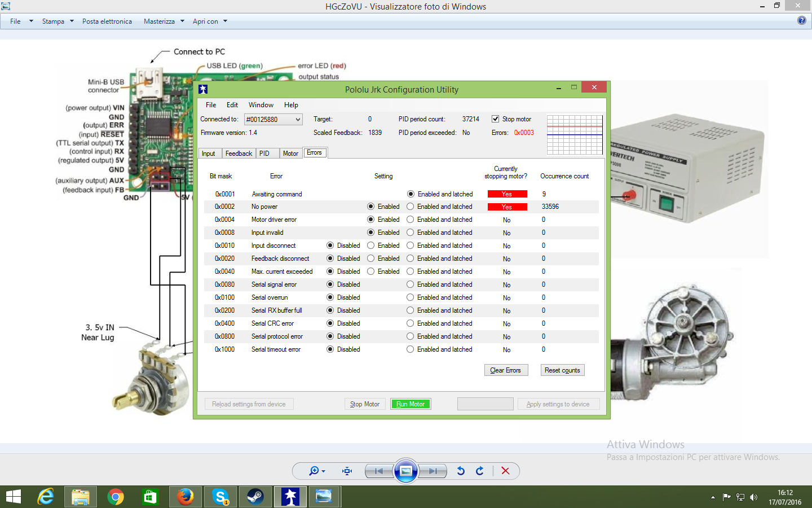Open the Stampa dropdown menu
812x508 pixels.
point(58,21)
